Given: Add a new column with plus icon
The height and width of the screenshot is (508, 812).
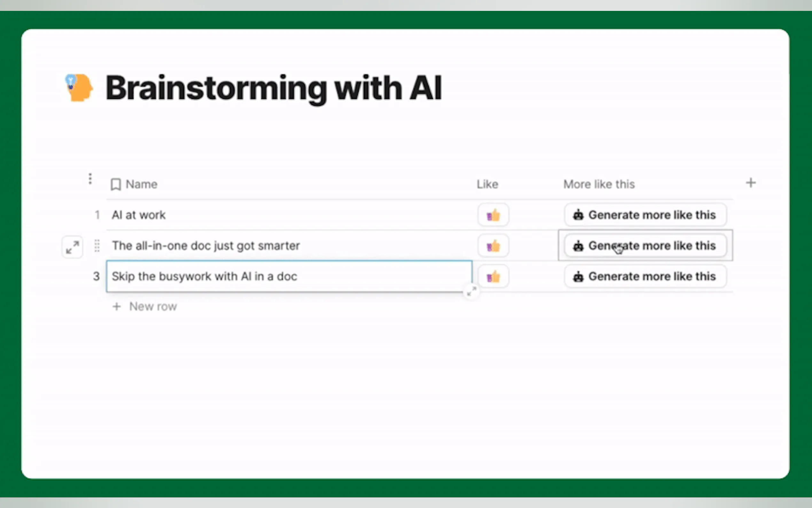Looking at the screenshot, I should tap(751, 183).
